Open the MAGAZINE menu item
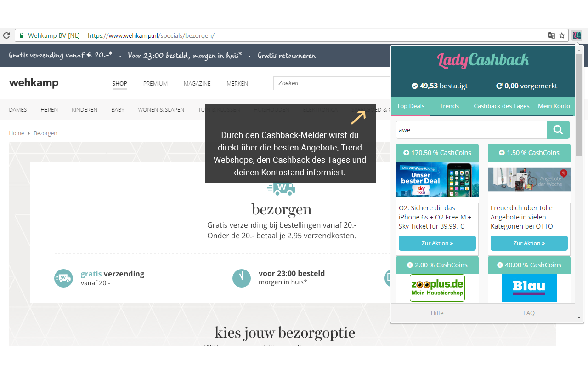The image size is (588, 368). [x=197, y=84]
